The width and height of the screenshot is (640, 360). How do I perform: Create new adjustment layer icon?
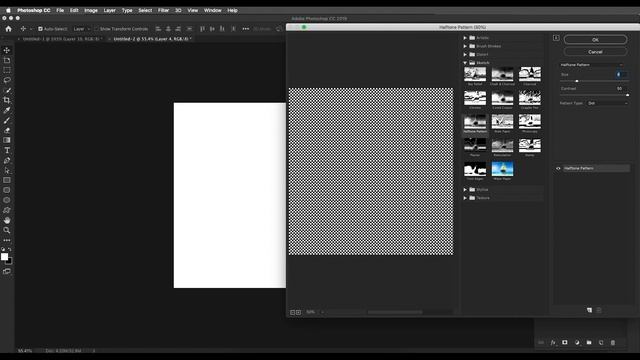pos(577,342)
